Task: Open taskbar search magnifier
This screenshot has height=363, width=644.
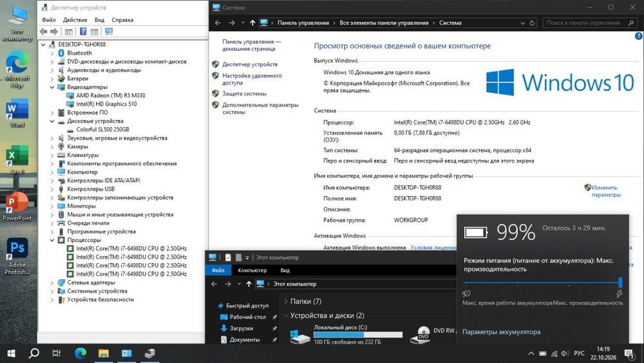Action: pos(34,353)
